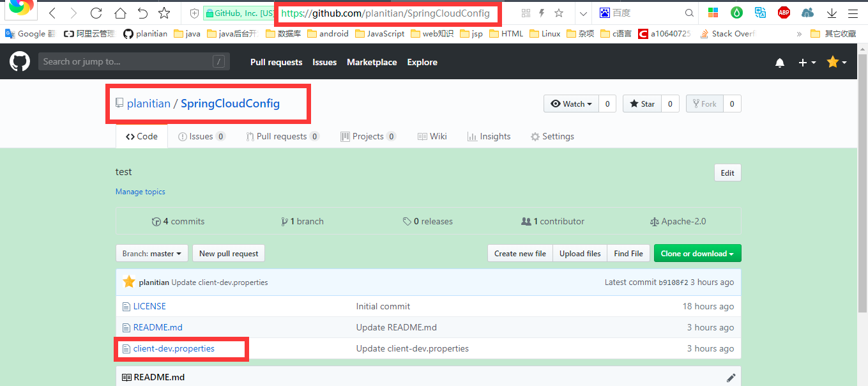Open the plus create-new dropdown

click(x=807, y=63)
